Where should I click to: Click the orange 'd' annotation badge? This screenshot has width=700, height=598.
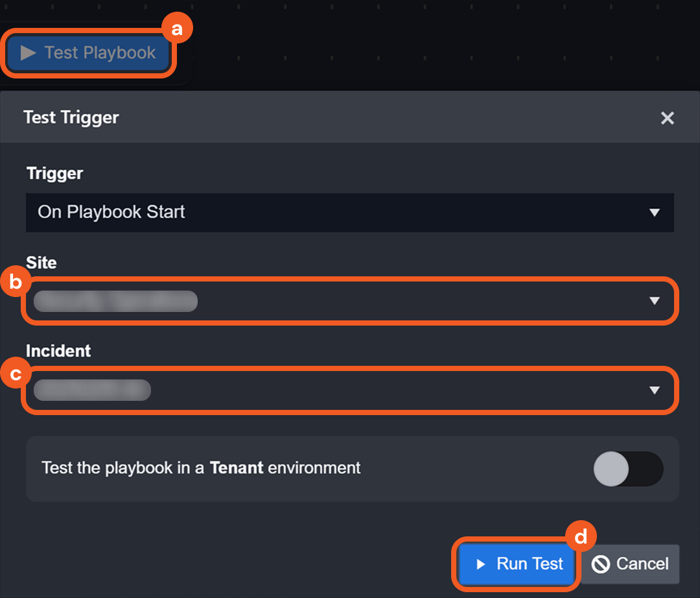(x=581, y=536)
